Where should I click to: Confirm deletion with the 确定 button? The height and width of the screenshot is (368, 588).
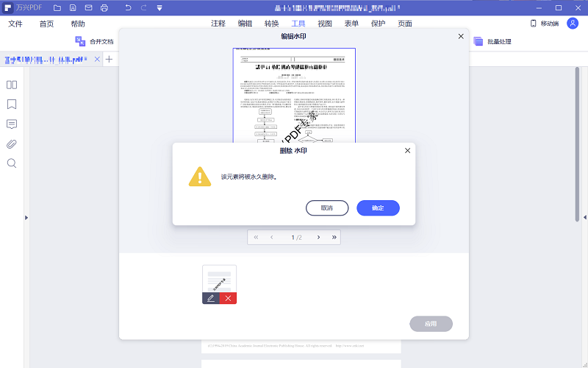click(378, 208)
